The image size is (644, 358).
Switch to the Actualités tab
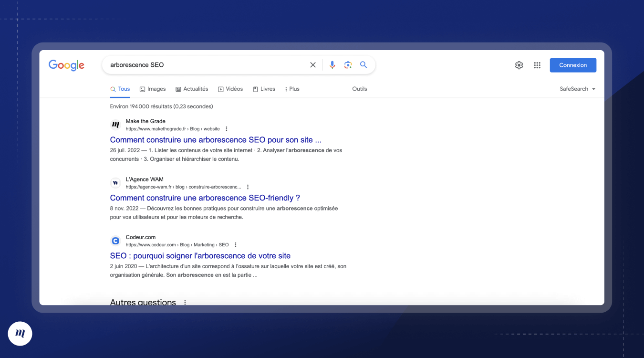[x=192, y=89]
